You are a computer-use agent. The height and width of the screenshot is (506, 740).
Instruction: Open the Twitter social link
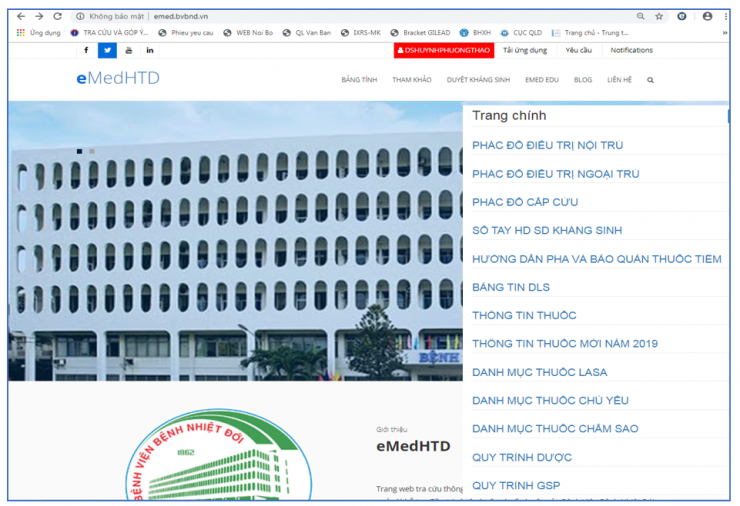[107, 50]
